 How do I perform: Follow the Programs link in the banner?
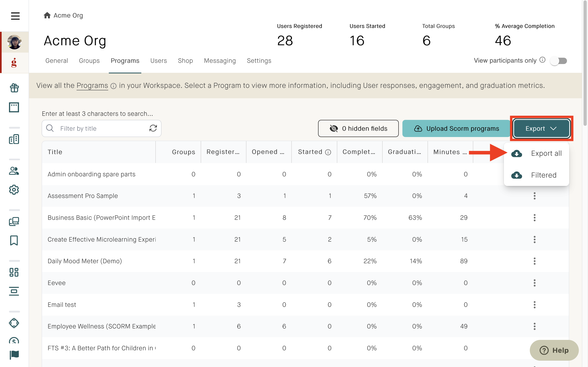[x=92, y=85]
